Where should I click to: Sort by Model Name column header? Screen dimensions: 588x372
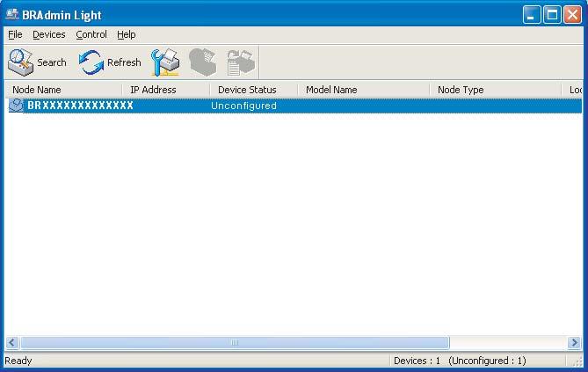[364, 90]
